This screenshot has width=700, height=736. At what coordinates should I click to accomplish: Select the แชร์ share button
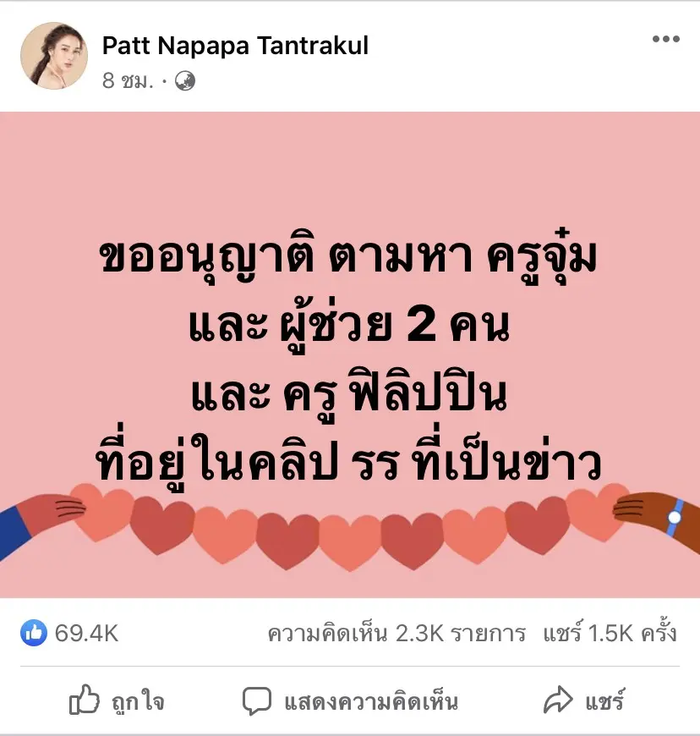pos(584,700)
